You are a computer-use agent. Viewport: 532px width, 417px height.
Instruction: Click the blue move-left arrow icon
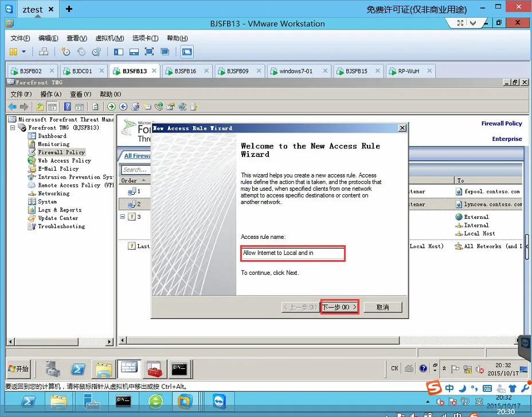123,107
